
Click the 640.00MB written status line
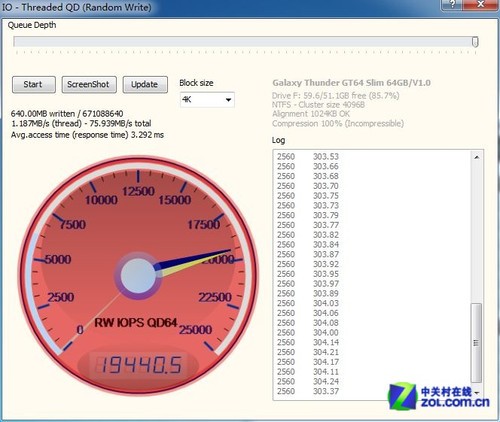[67, 114]
